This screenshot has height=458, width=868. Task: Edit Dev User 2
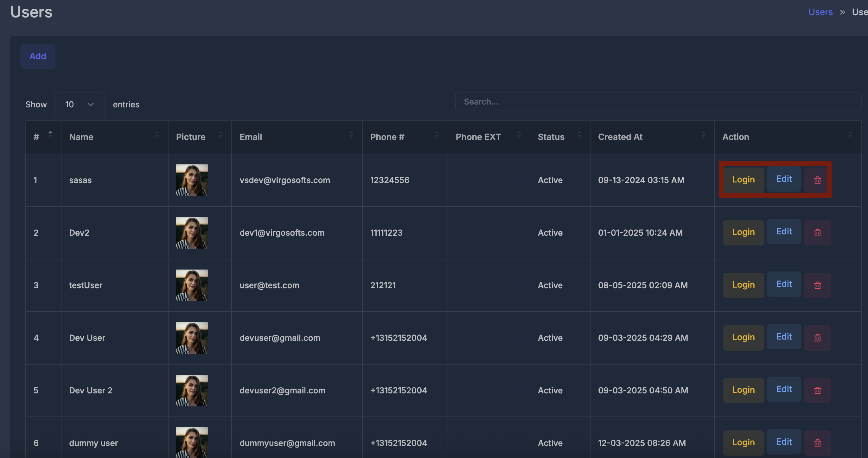tap(784, 389)
